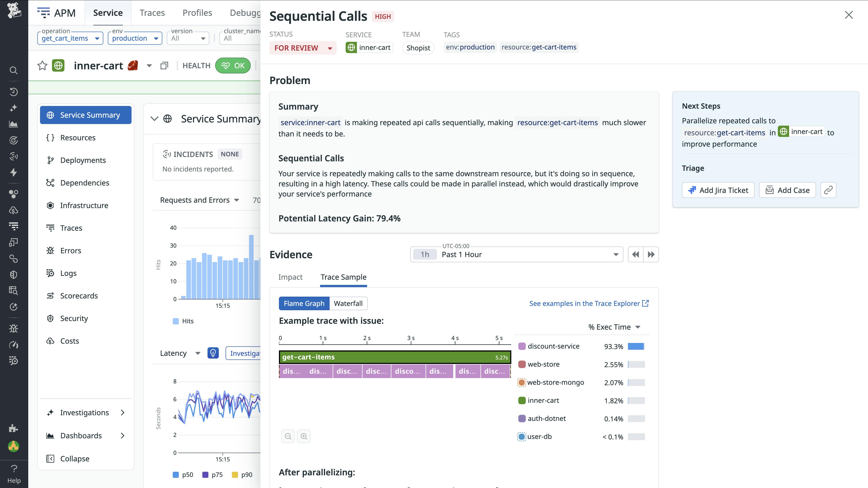Click the lightbulb investigate icon next to Latency
The image size is (868, 488).
pos(213,353)
